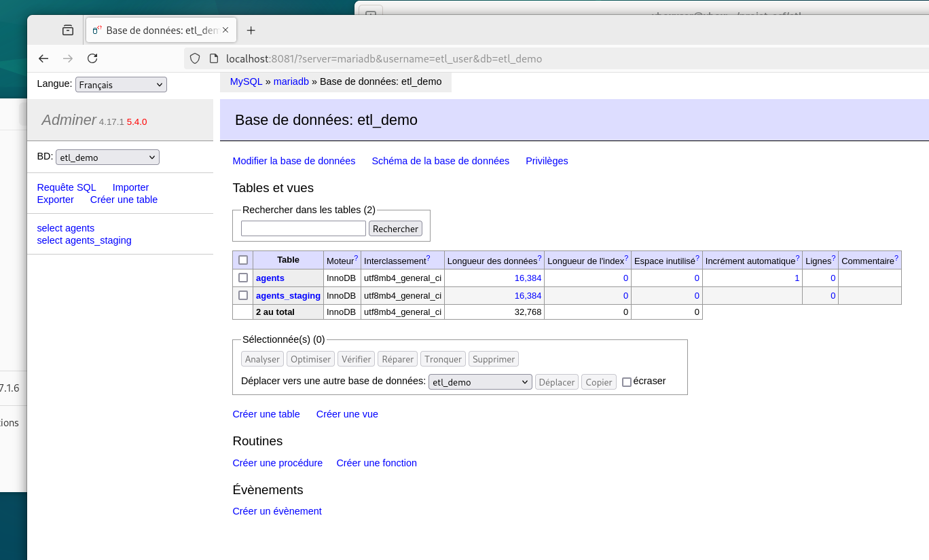The height and width of the screenshot is (560, 929).
Task: Open the BD database selector dropdown
Action: (x=107, y=157)
